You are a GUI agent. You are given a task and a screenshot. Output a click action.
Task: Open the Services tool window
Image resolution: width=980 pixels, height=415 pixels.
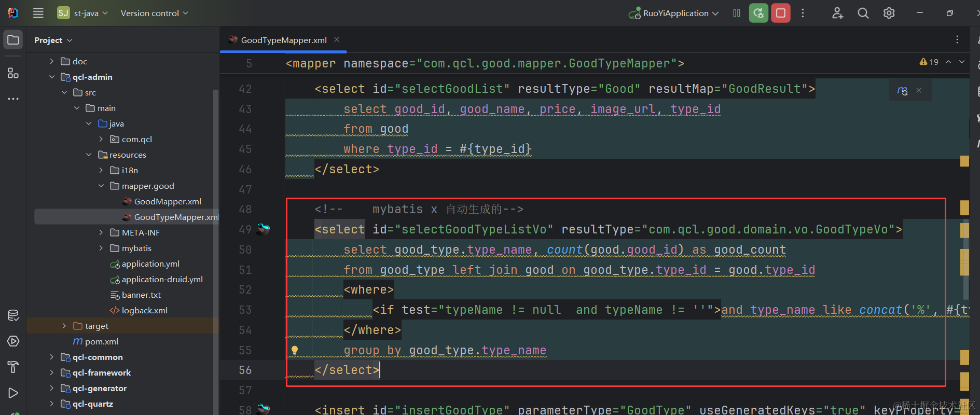click(13, 341)
